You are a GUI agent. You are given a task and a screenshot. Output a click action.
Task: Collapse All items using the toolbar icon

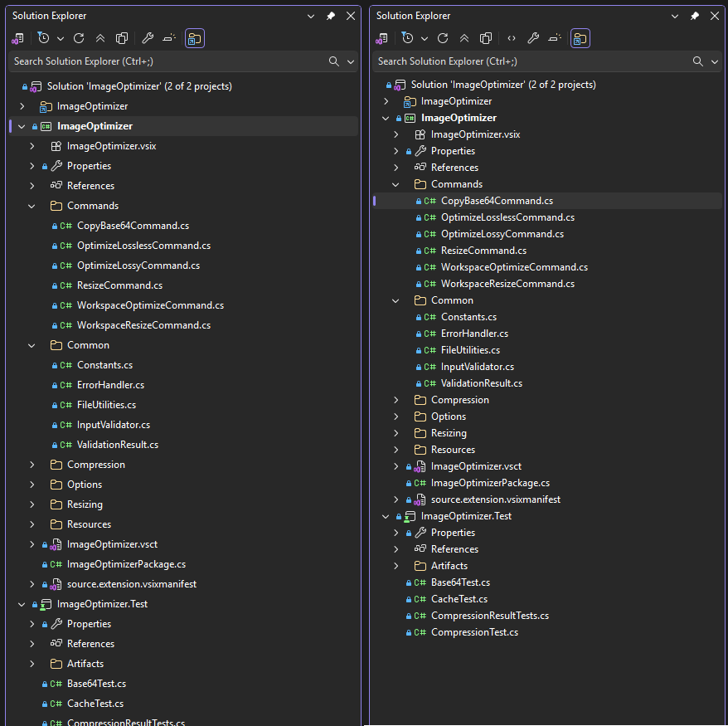click(x=99, y=38)
